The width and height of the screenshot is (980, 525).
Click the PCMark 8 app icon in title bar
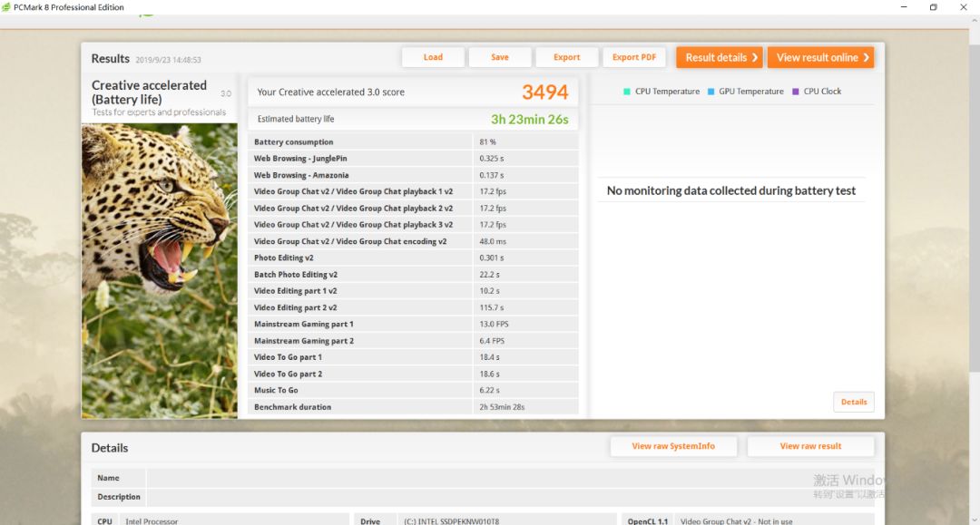click(x=6, y=7)
